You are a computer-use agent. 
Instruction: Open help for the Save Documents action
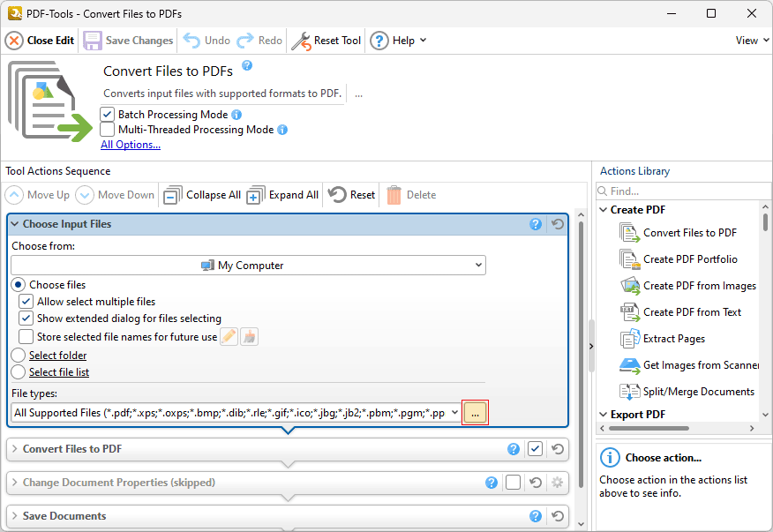[x=536, y=516]
